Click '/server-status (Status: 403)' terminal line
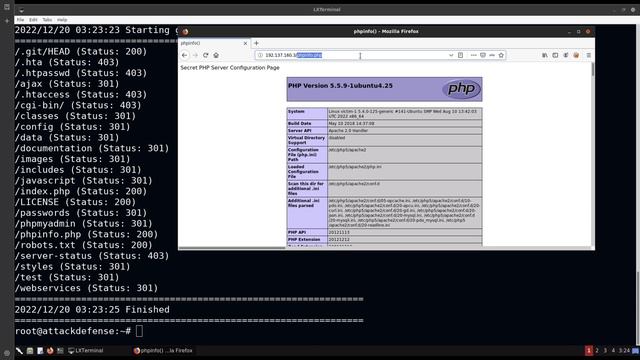Image resolution: width=640 pixels, height=360 pixels. [92, 256]
